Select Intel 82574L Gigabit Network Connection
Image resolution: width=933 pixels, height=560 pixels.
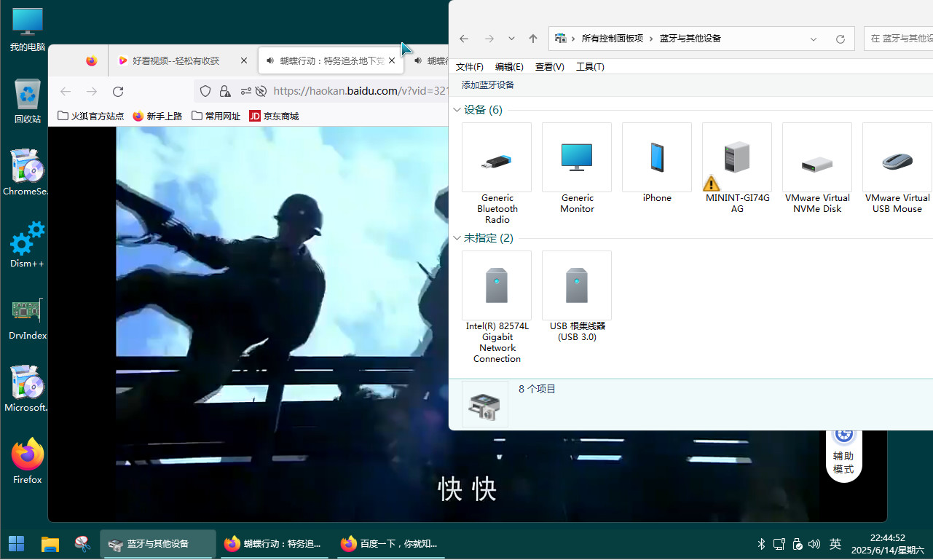(497, 307)
